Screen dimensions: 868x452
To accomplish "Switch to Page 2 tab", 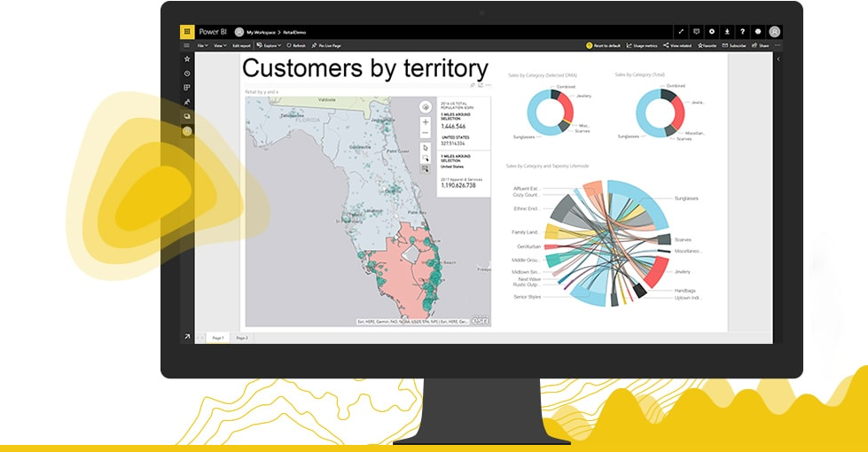I will point(242,338).
